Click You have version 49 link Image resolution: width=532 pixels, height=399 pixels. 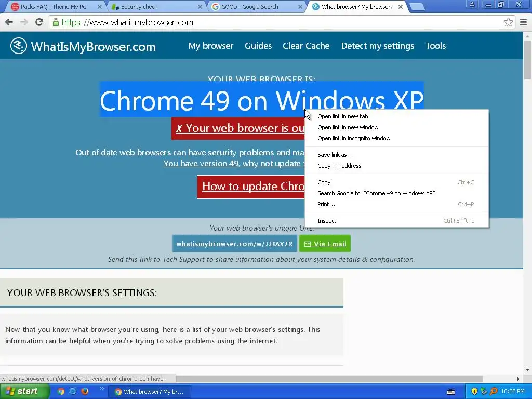tap(234, 163)
